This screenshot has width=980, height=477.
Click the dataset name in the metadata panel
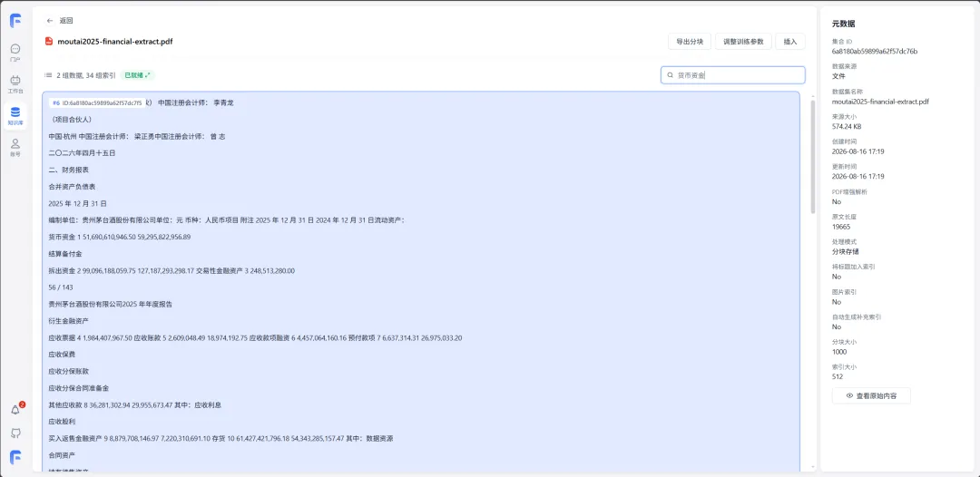(880, 102)
